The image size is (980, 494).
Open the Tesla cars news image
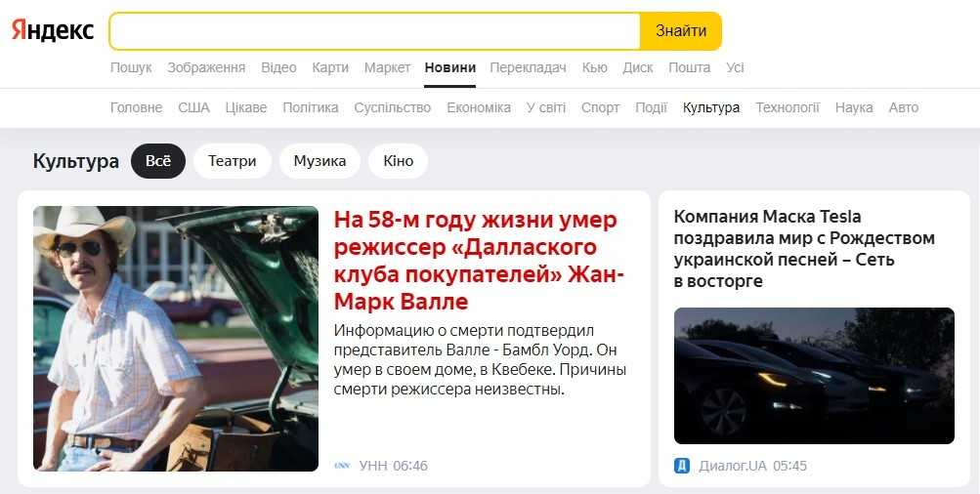point(814,376)
